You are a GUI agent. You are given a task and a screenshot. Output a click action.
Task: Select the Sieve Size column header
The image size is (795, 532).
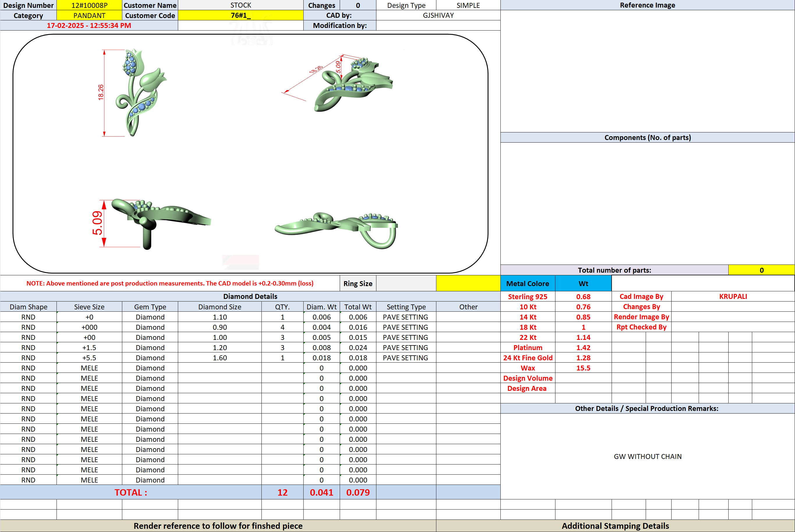(89, 307)
